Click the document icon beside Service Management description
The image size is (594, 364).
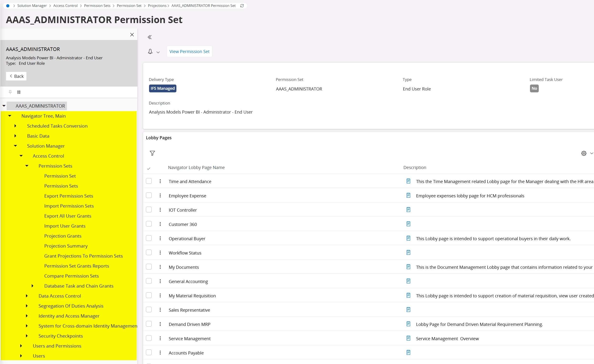click(x=408, y=338)
